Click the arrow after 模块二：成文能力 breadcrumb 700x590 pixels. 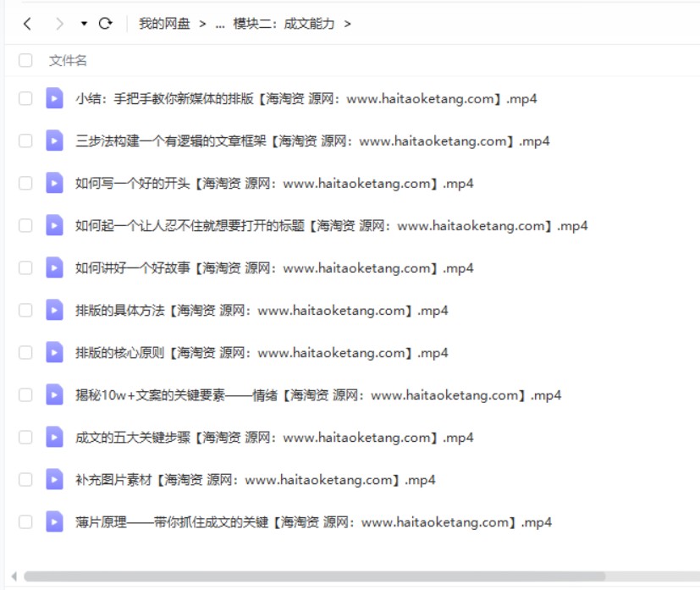tap(347, 24)
